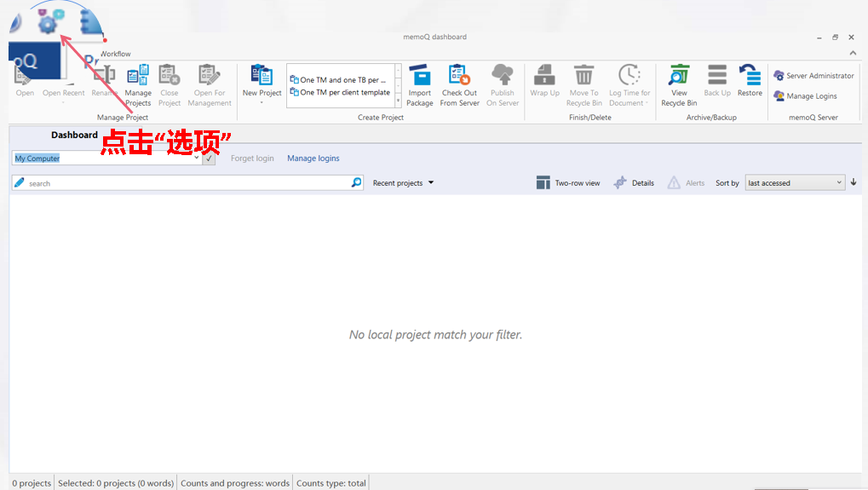Open the Workflow ribbon tab

coord(116,54)
